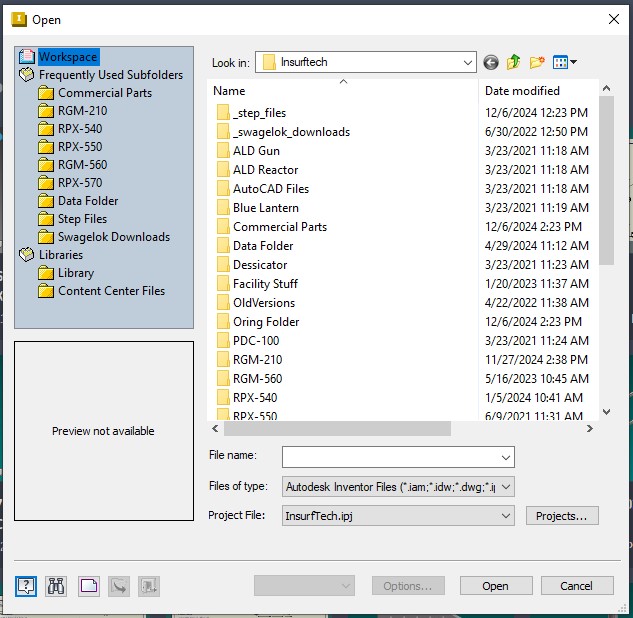
Task: Click the vertical scrollbar up arrow
Action: coord(606,88)
